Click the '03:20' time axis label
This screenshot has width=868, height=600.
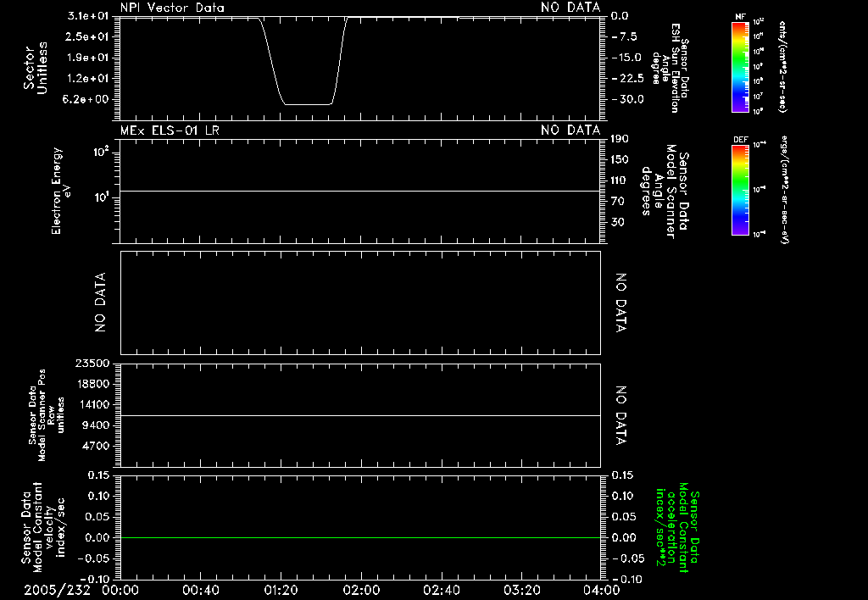coord(521,590)
